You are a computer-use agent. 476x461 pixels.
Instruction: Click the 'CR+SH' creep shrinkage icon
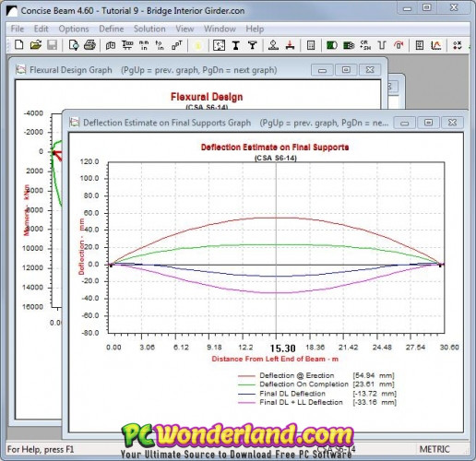click(x=365, y=45)
